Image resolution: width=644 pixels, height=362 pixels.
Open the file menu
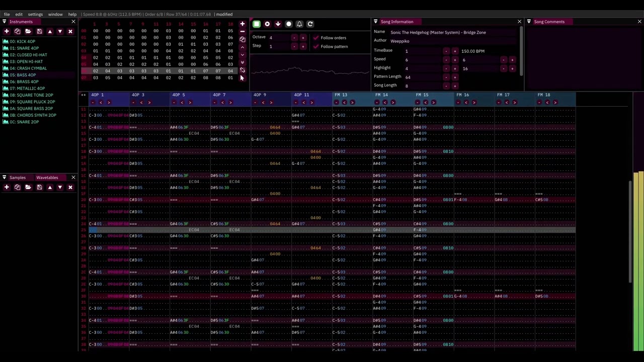click(x=7, y=14)
